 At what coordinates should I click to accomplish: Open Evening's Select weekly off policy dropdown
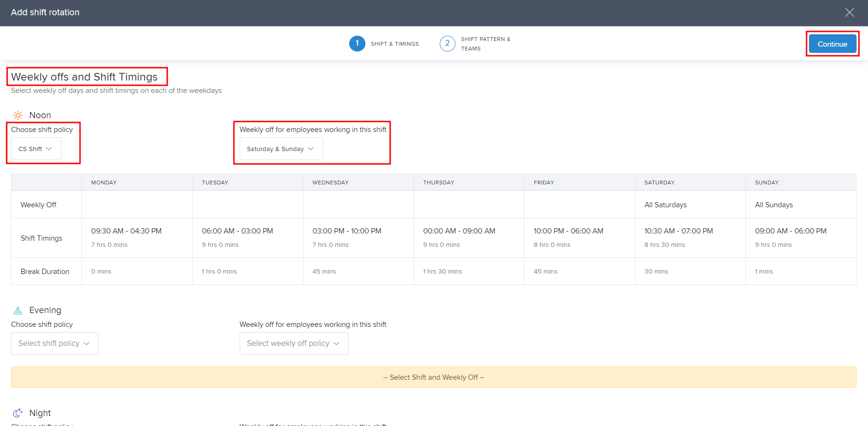pyautogui.click(x=293, y=344)
